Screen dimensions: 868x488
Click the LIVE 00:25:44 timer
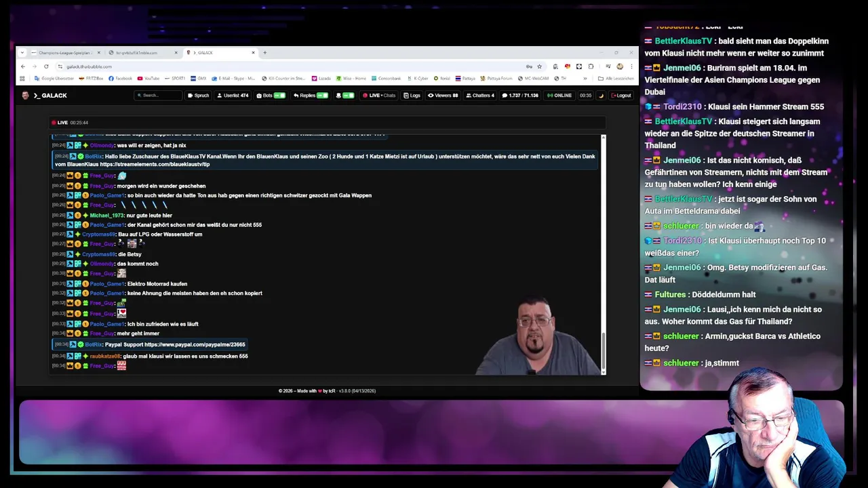tap(71, 123)
